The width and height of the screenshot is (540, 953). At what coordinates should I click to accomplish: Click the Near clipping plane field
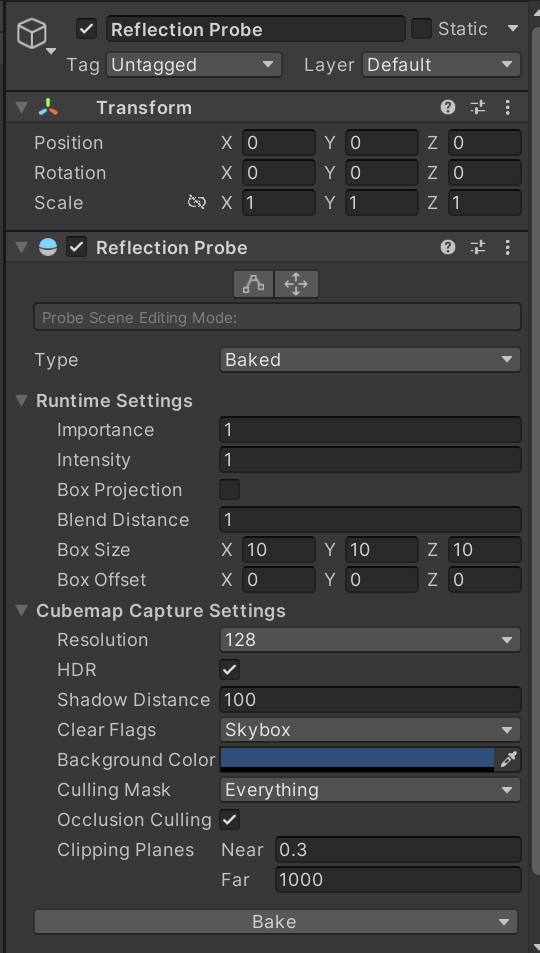(398, 850)
